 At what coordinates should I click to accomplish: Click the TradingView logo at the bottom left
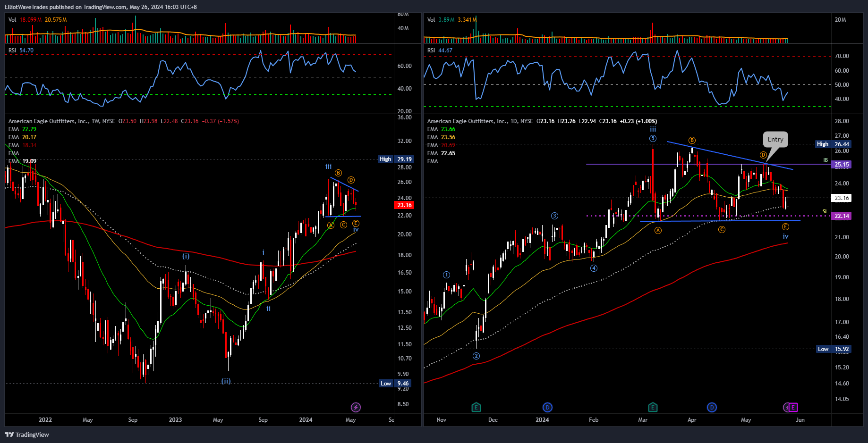27,435
